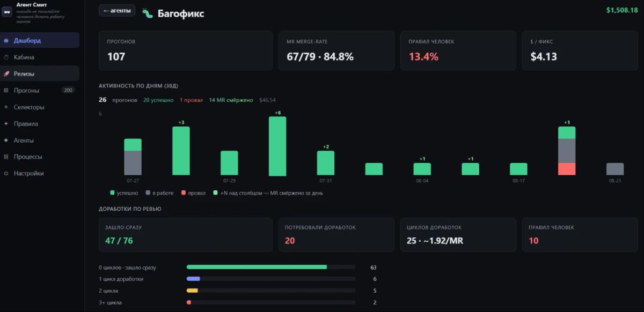Click the Релизы rocket icon
The image size is (644, 312).
tap(6, 73)
